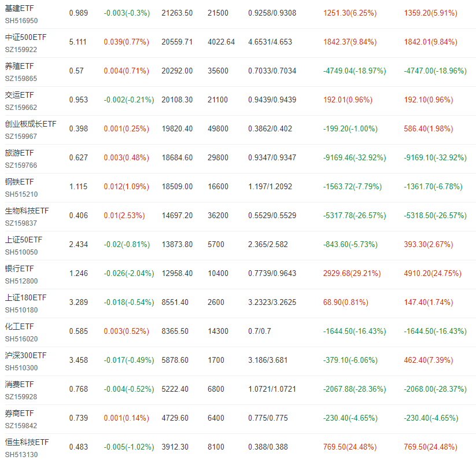Select the 券商ETF name
Image resolution: width=476 pixels, height=460 pixels.
click(x=20, y=413)
